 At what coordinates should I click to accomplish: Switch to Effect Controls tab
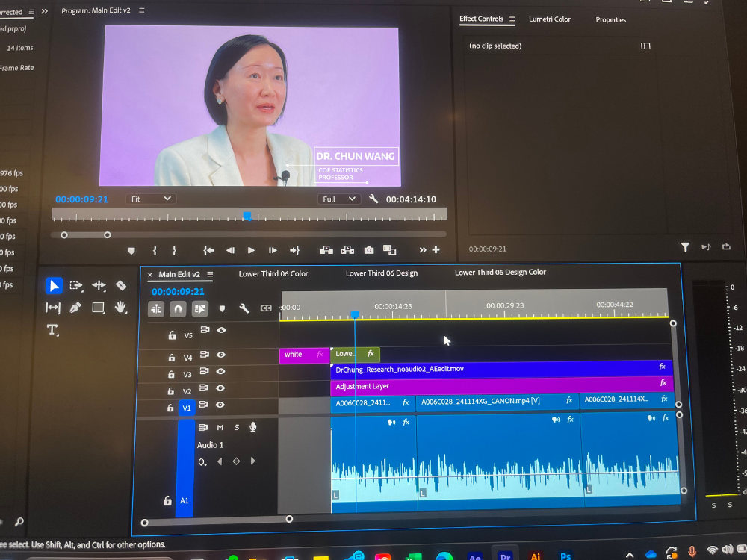481,19
